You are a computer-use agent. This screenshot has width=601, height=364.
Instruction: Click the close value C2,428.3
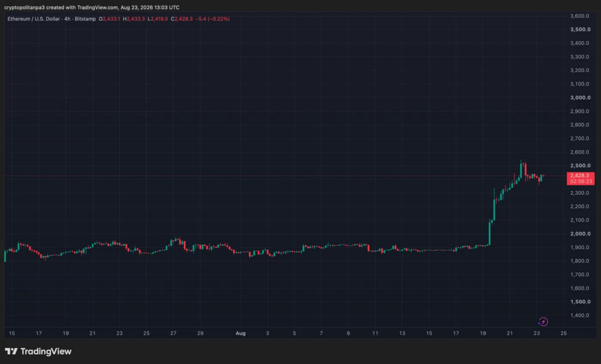[182, 19]
